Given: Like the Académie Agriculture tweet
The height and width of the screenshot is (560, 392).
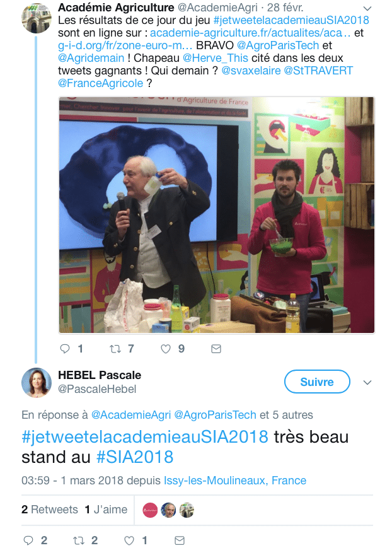Looking at the screenshot, I should coord(166,349).
